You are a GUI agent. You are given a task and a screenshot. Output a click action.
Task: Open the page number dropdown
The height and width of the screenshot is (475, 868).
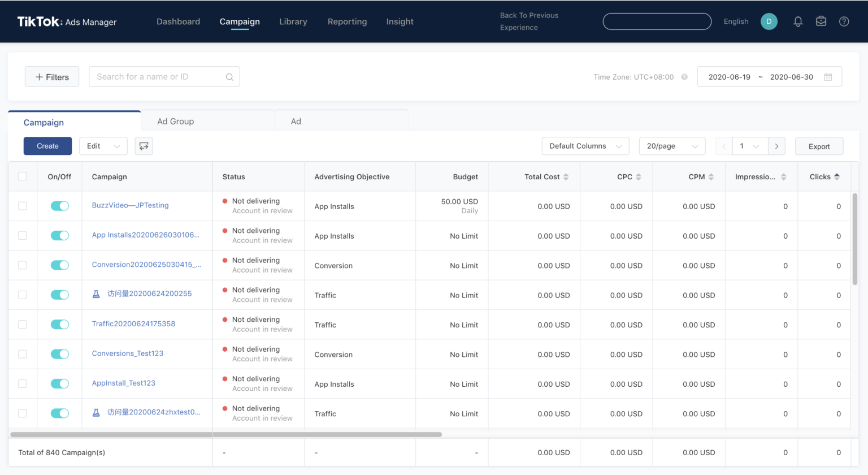coord(750,146)
